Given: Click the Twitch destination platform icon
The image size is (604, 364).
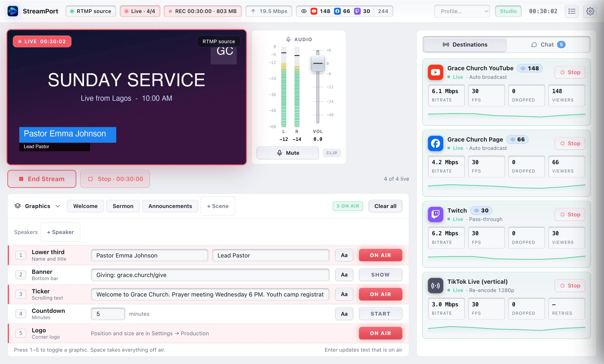Looking at the screenshot, I should tap(435, 214).
